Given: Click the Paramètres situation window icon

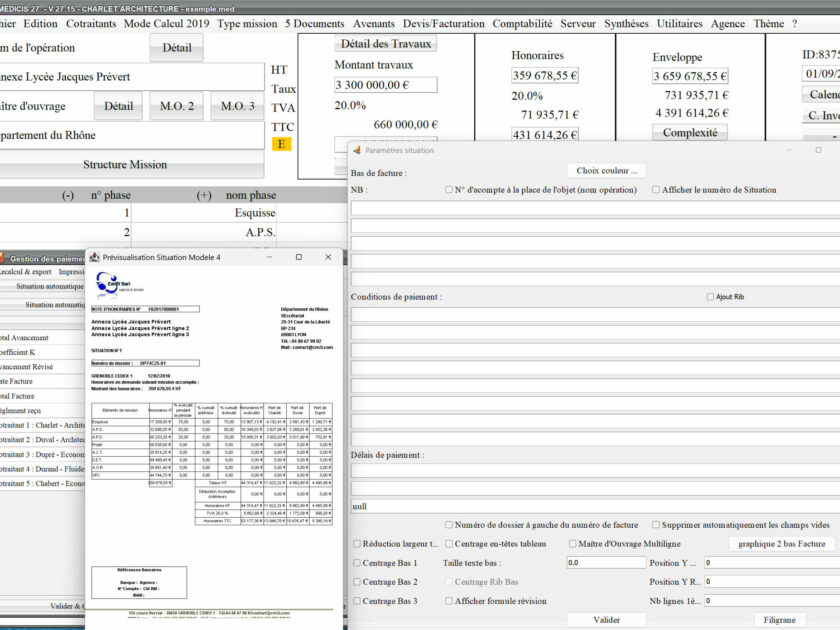Looking at the screenshot, I should [x=357, y=148].
